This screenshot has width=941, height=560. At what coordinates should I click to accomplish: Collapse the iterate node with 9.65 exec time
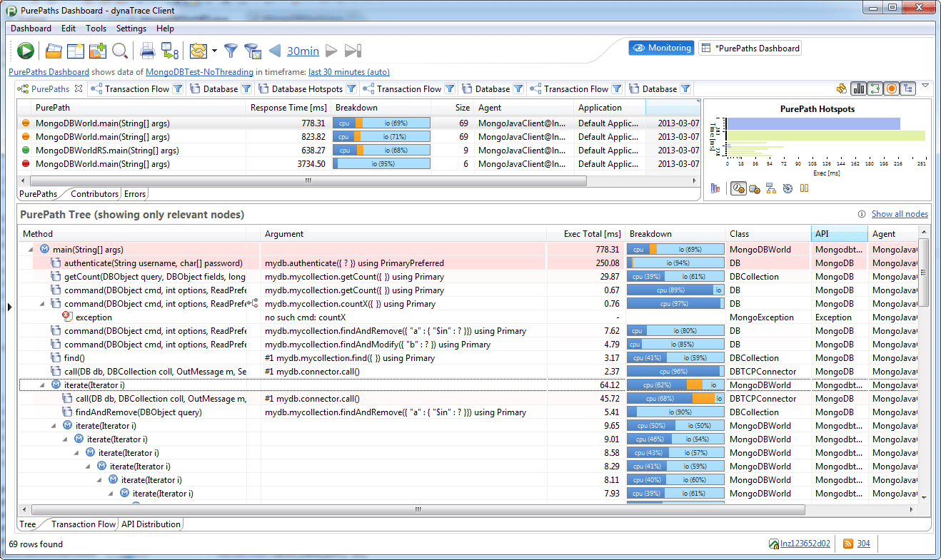point(54,426)
